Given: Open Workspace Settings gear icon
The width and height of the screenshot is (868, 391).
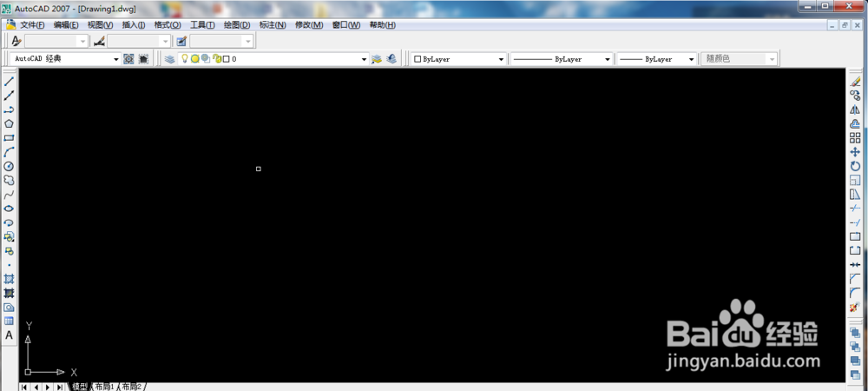Looking at the screenshot, I should tap(128, 59).
